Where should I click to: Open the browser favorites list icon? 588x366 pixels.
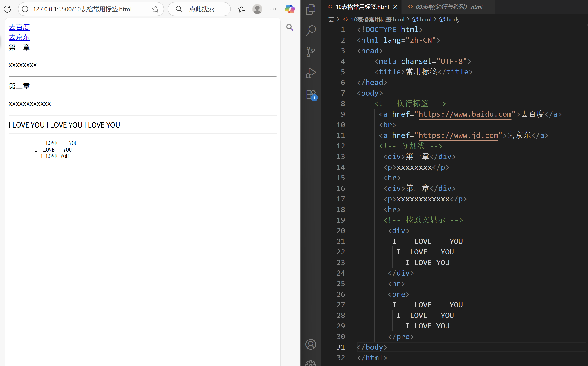(x=241, y=9)
